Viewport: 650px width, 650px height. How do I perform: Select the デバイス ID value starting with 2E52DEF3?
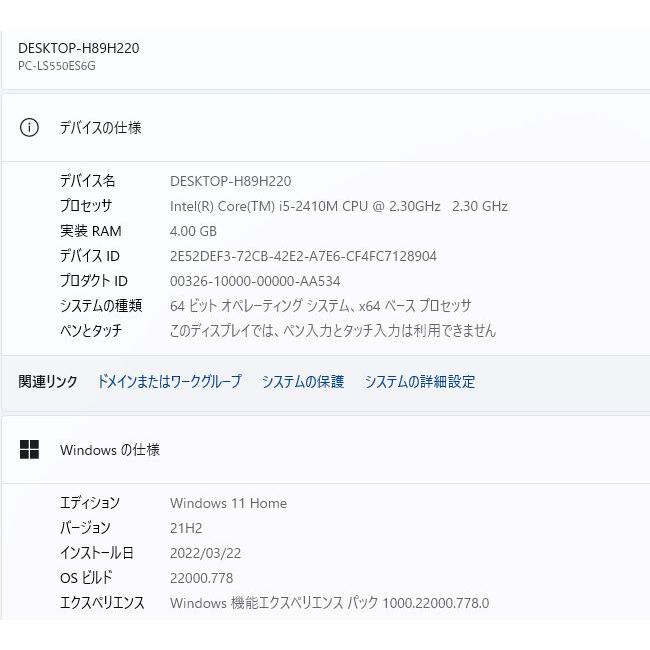click(303, 256)
